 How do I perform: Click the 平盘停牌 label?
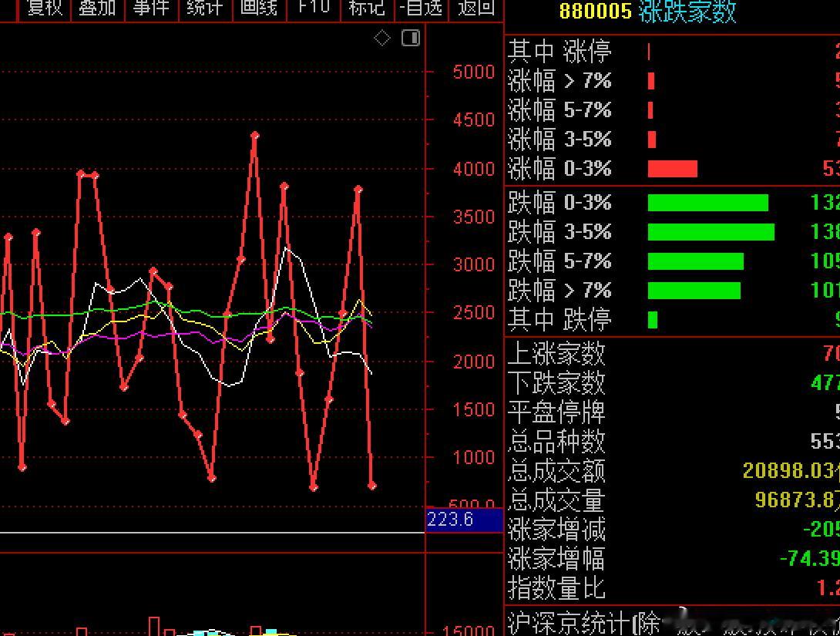[x=556, y=412]
